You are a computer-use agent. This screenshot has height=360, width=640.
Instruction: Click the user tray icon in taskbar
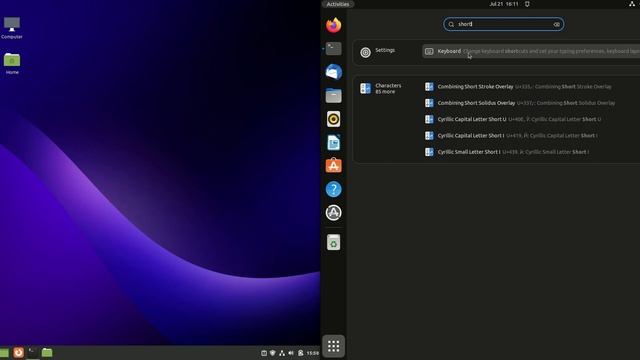click(x=300, y=353)
